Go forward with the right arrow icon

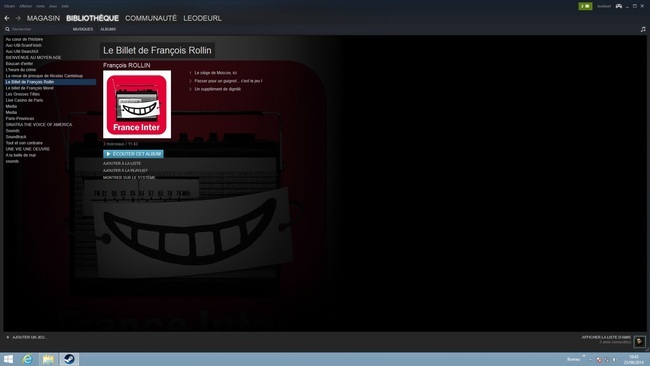(18, 18)
